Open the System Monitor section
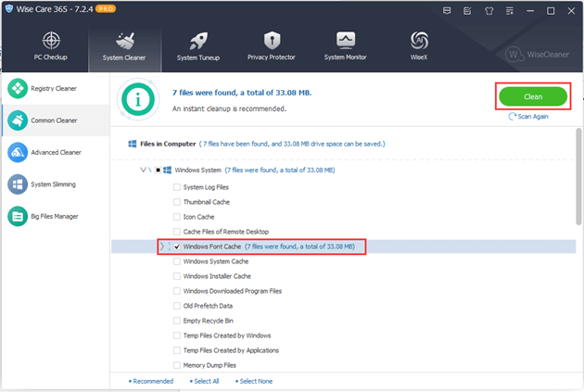This screenshot has height=392, width=584. coord(345,46)
